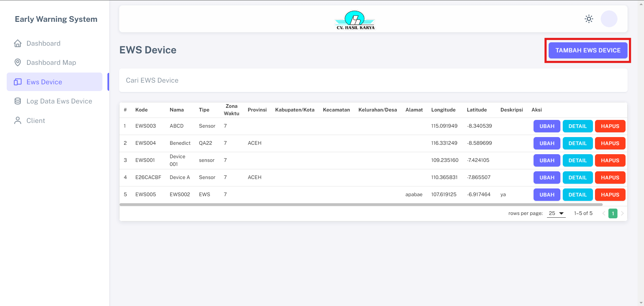The height and width of the screenshot is (306, 644).
Task: Click the Log Data database icon
Action: coord(18,101)
